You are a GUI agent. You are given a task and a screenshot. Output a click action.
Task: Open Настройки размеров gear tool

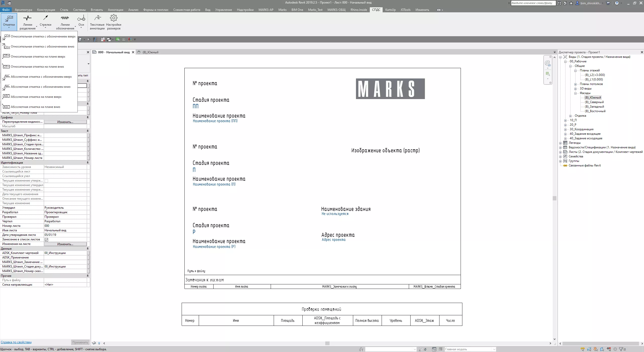click(x=114, y=18)
